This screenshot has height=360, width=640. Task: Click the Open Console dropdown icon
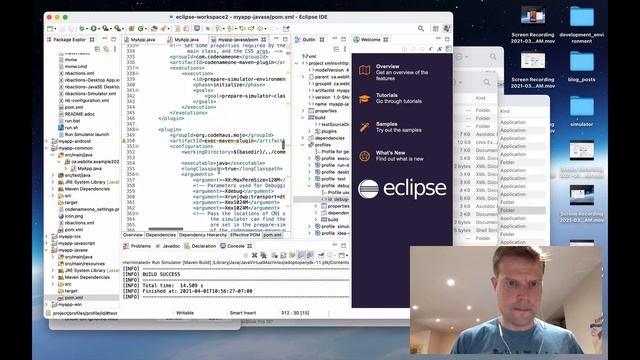click(343, 256)
